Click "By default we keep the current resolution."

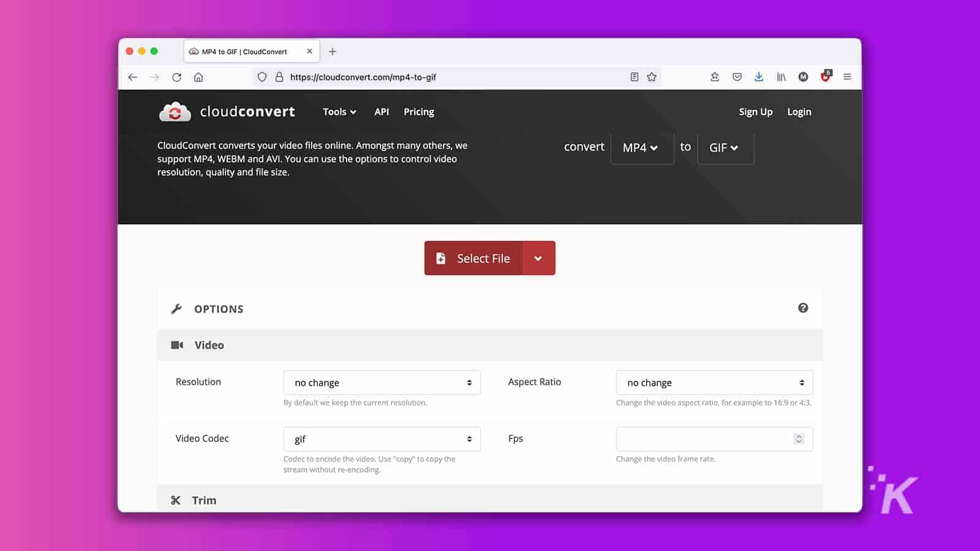pos(355,403)
